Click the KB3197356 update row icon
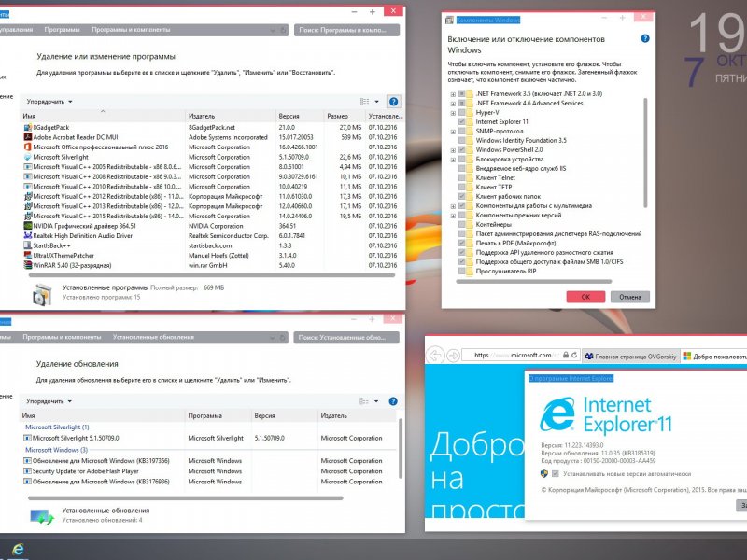The width and height of the screenshot is (747, 560). [27, 461]
